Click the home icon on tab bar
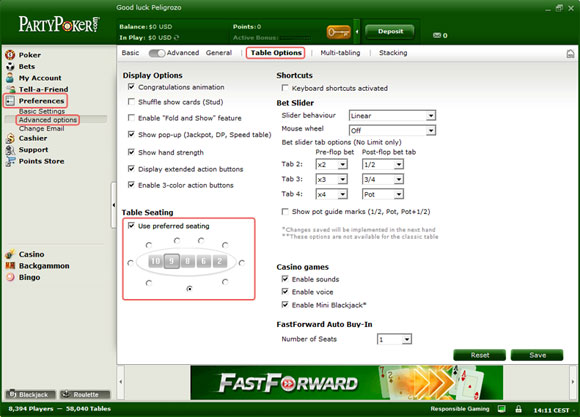This screenshot has width=580, height=417. pyautogui.click(x=570, y=54)
